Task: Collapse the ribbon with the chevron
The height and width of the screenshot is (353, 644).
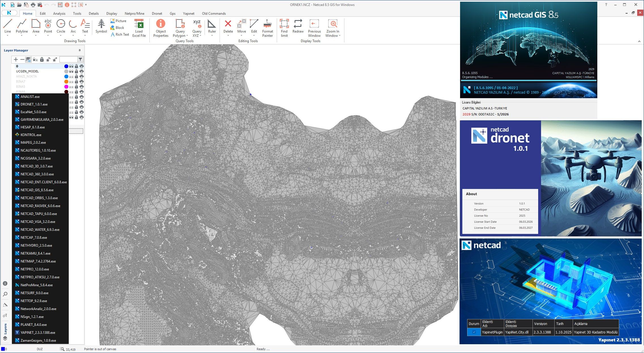Action: 639,41
